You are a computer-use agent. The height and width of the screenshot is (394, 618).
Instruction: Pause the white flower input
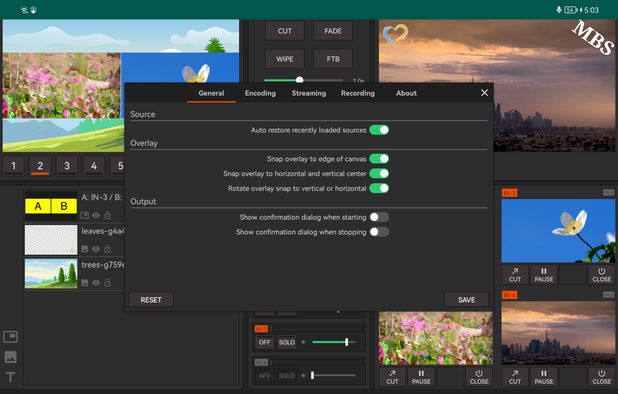544,275
